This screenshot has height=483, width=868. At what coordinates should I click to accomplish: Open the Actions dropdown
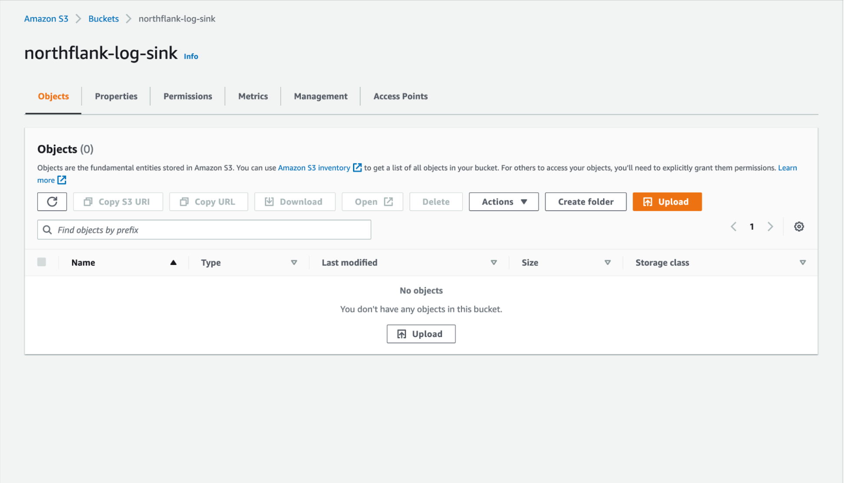click(503, 202)
